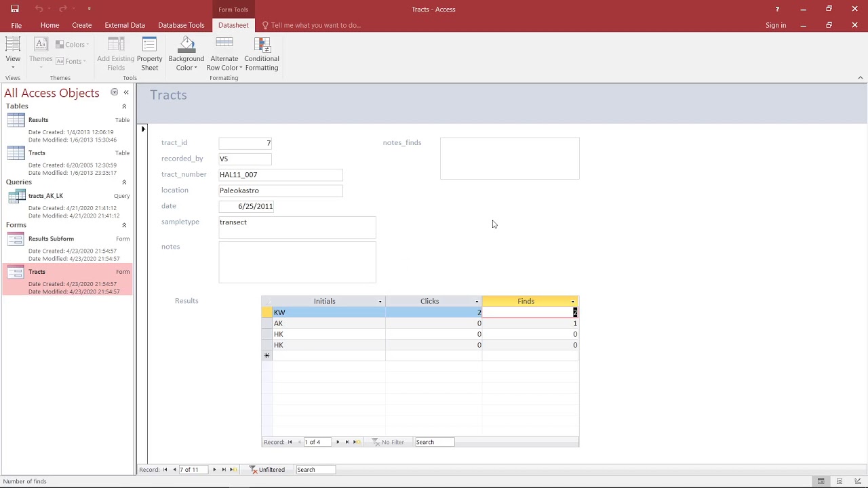The height and width of the screenshot is (488, 868).
Task: Create new blank record in main navigator
Action: 234,470
